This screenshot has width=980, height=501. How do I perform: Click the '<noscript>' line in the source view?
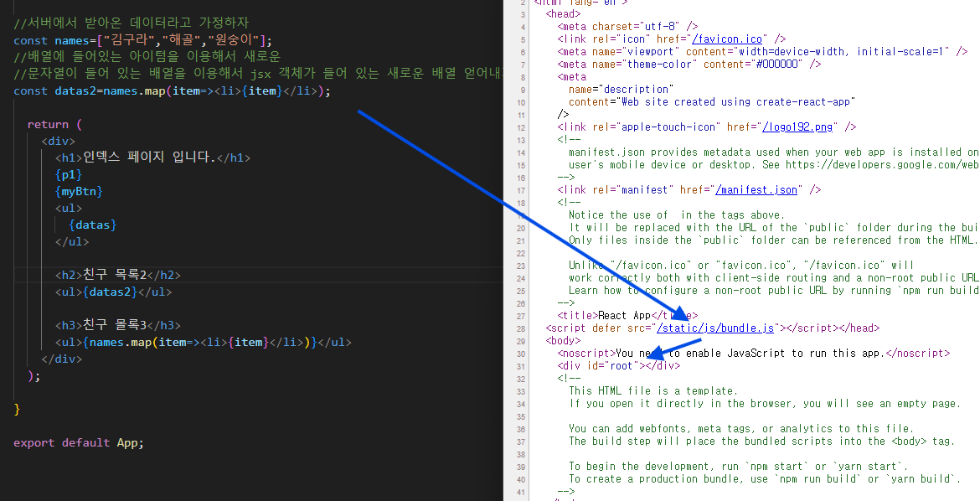click(754, 353)
